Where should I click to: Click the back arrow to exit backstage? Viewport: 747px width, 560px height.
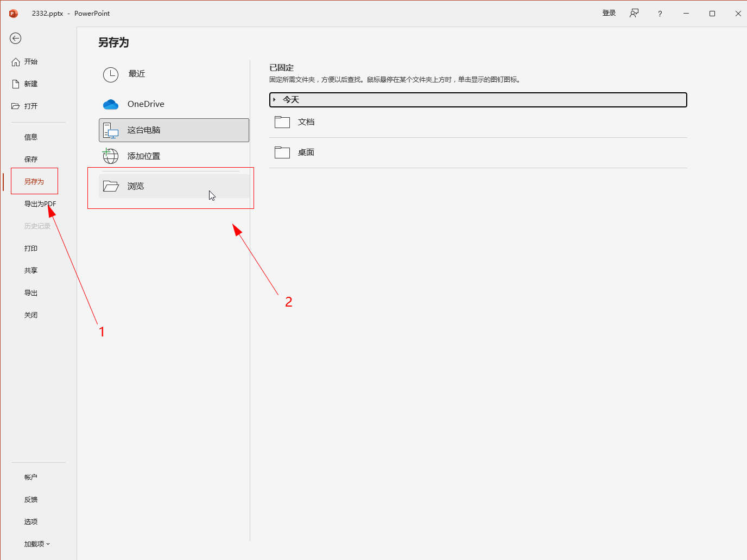pos(15,38)
